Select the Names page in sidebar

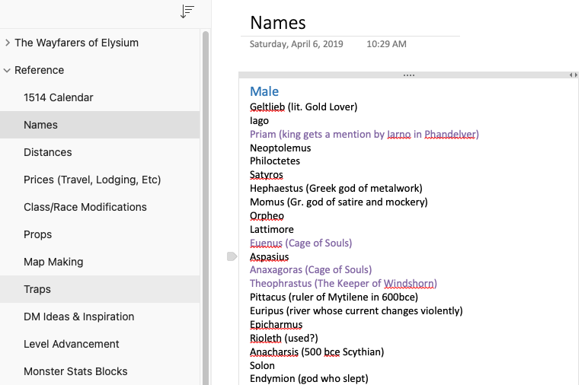point(41,125)
